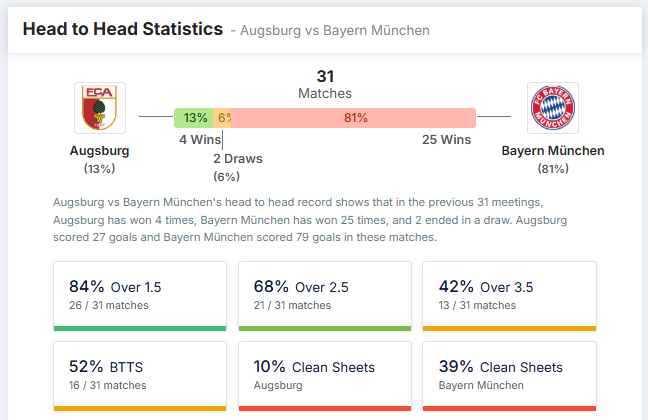Click the 31 Matches total label
The image size is (648, 420).
pyautogui.click(x=325, y=84)
